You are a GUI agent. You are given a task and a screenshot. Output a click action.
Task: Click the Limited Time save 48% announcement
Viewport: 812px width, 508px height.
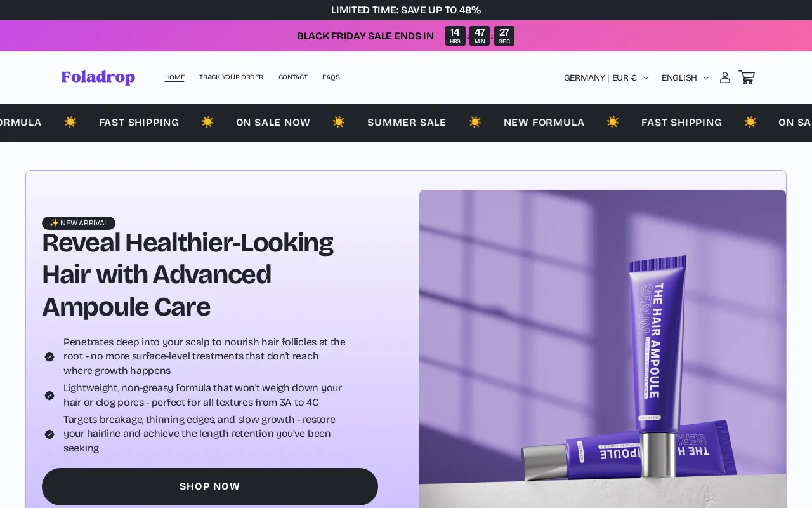point(406,10)
